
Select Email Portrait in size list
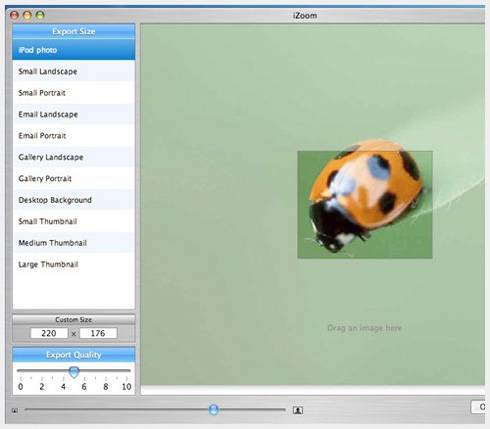pyautogui.click(x=74, y=136)
